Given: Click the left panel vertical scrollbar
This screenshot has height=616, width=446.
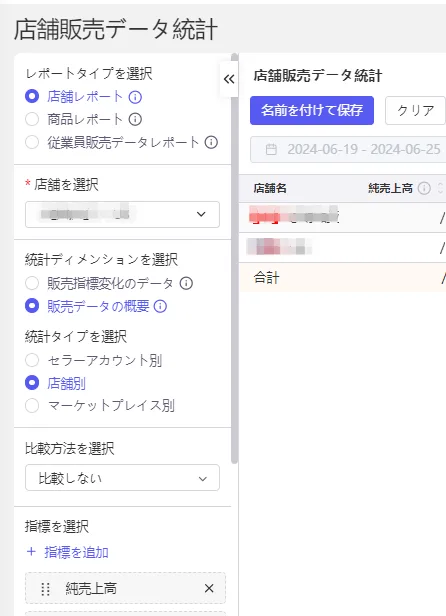Looking at the screenshot, I should click(235, 259).
